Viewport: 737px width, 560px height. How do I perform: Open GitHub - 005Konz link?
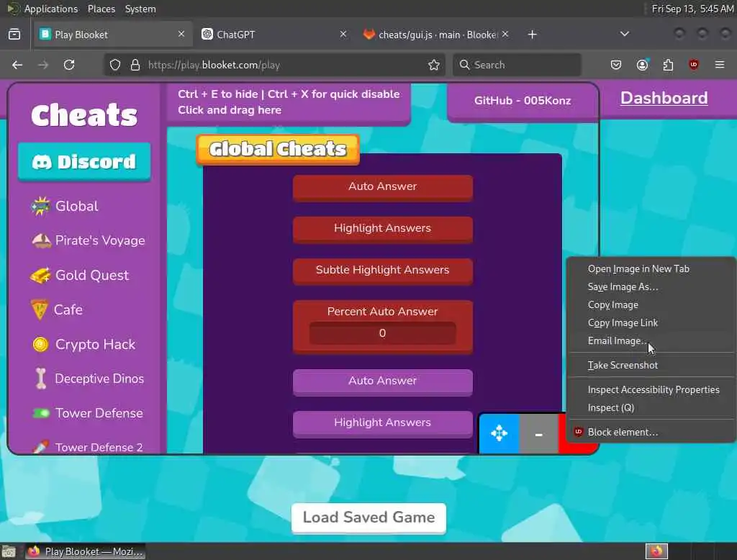tap(523, 101)
